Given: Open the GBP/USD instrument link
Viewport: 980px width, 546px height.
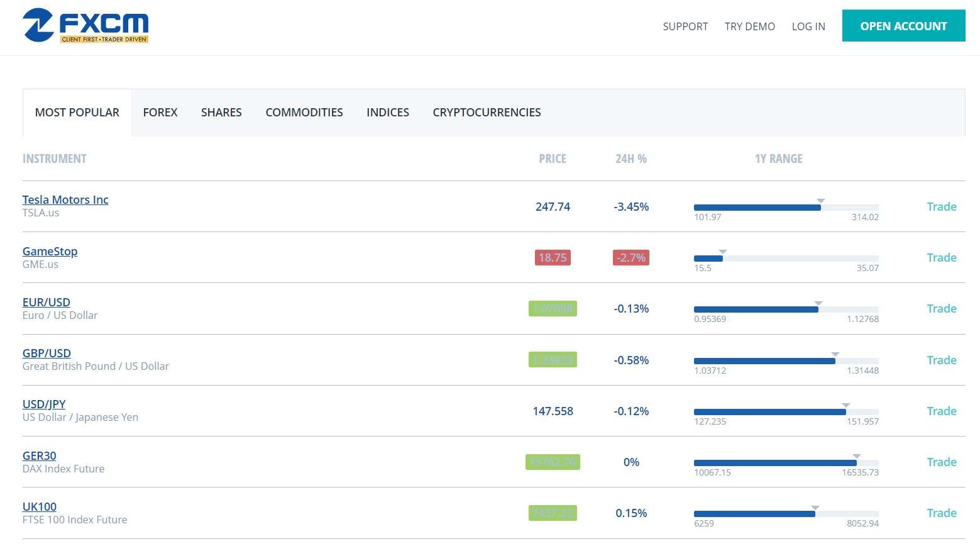Looking at the screenshot, I should pyautogui.click(x=47, y=353).
